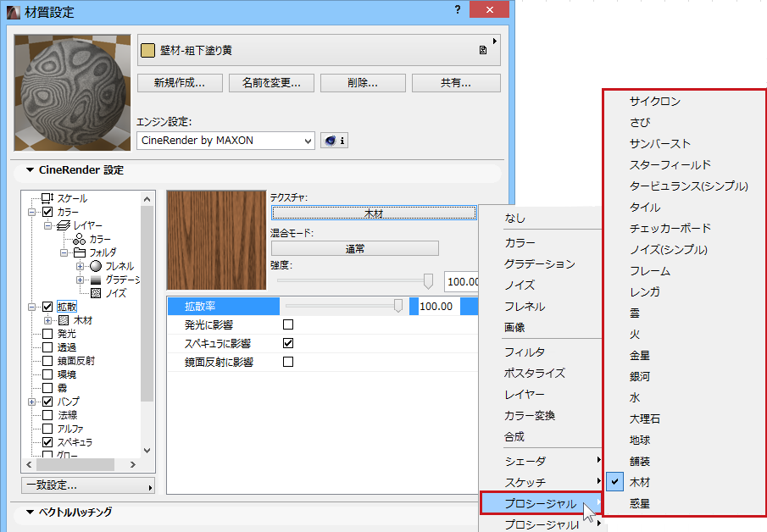Click the tree horizontal scrollbar right arrow
Screen dimensions: 767x532
(x=132, y=464)
